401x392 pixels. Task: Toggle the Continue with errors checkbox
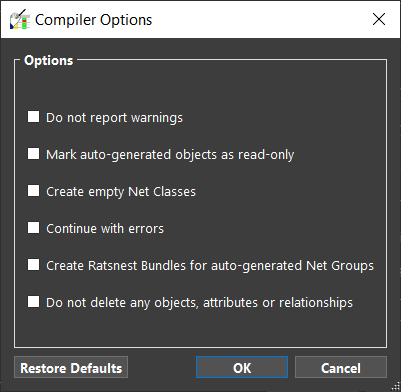tap(33, 228)
